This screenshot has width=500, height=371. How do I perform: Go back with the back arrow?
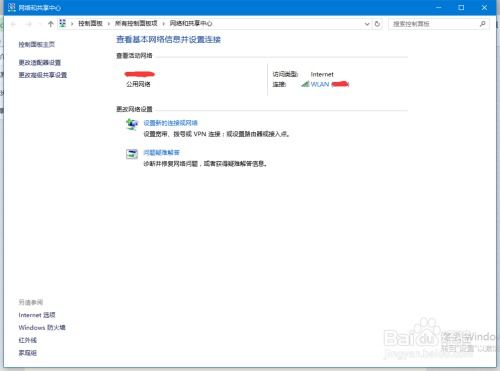point(14,24)
